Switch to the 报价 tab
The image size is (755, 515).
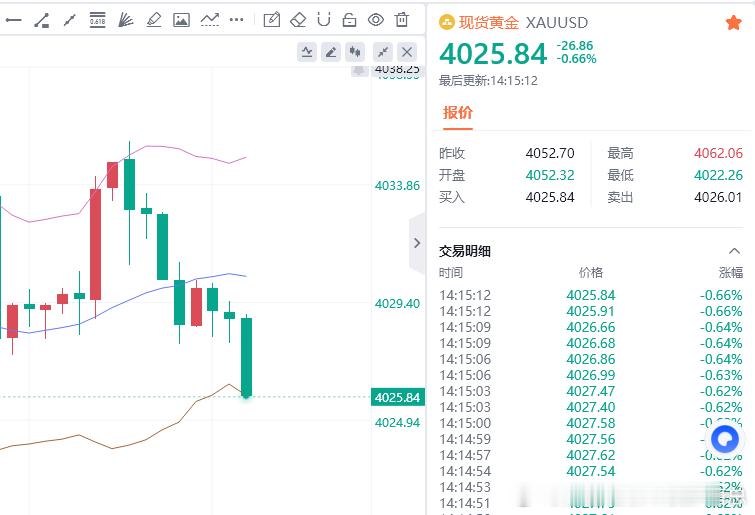point(458,113)
